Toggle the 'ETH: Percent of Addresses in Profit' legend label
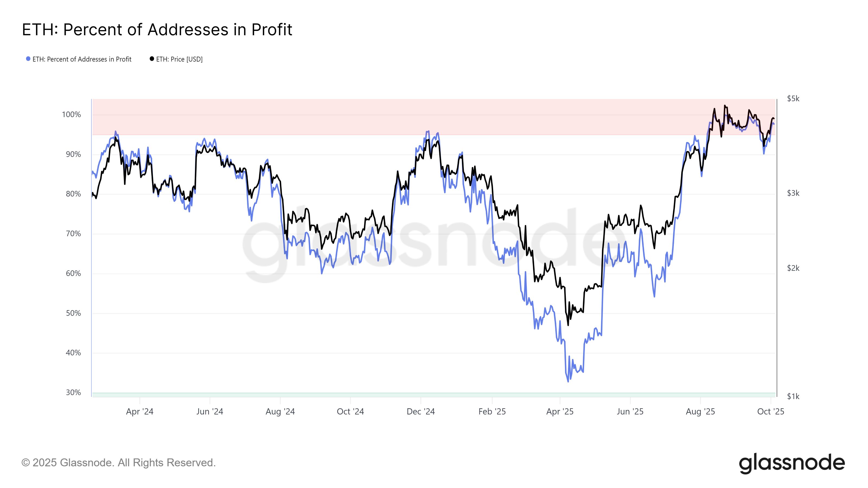Screen dimensions: 868x488 tap(82, 59)
